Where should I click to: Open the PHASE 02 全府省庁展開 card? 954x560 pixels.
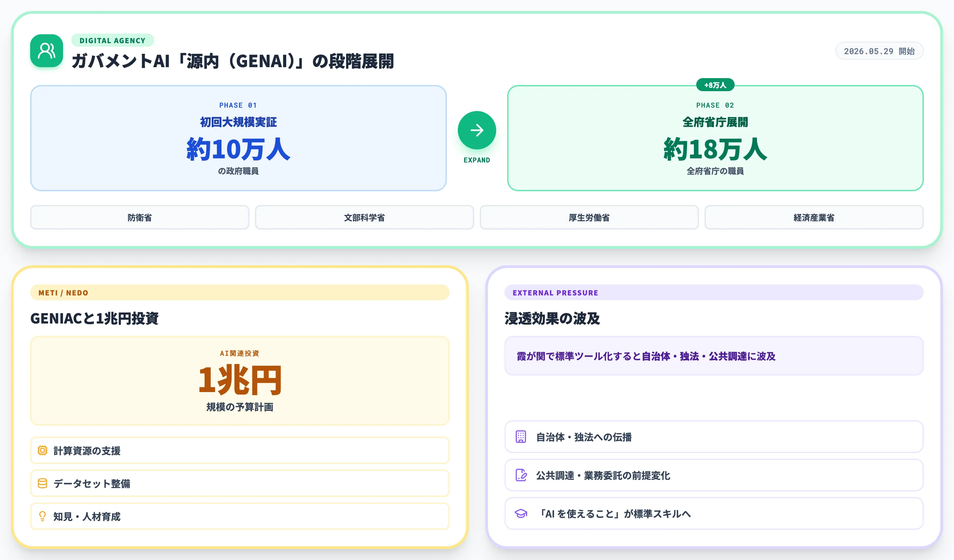(715, 138)
